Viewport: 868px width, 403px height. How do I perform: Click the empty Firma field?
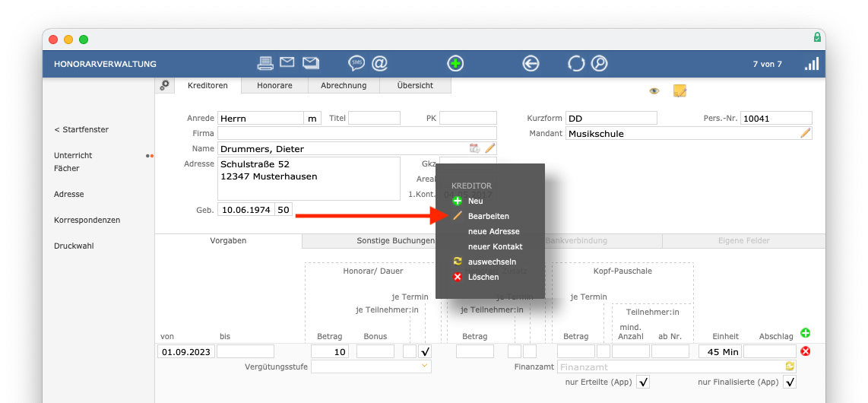pyautogui.click(x=357, y=133)
